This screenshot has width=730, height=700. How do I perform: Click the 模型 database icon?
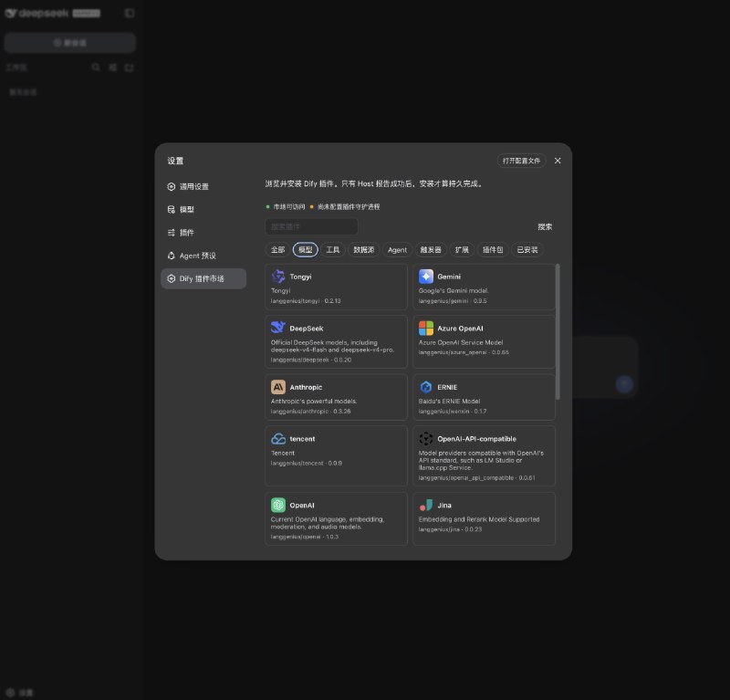(172, 210)
